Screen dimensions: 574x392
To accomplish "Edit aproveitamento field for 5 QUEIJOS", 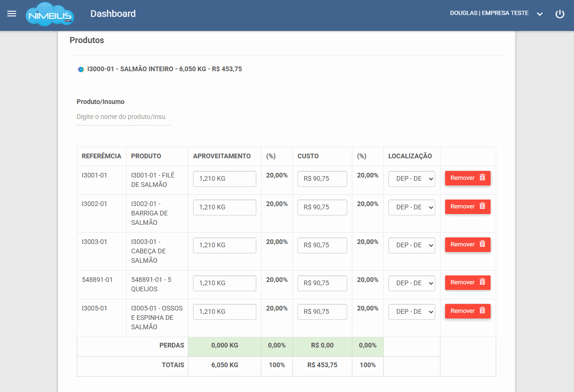I will click(224, 283).
